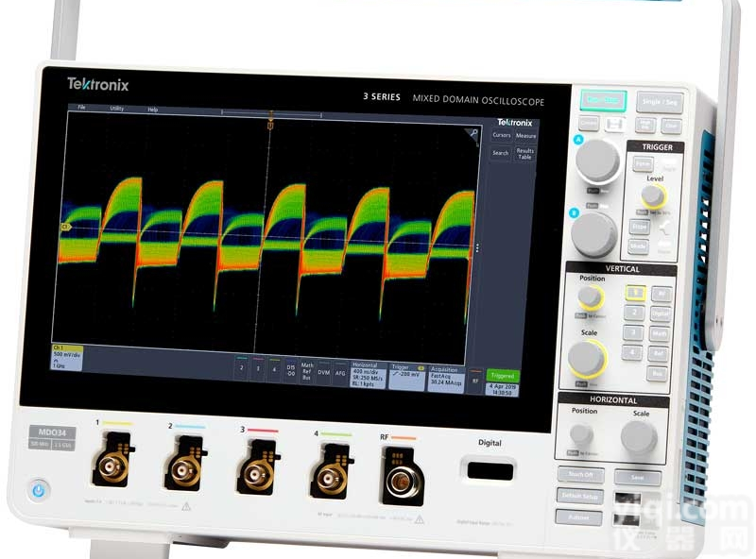Click the Triggered status indicator
This screenshot has height=559, width=756.
[x=503, y=376]
